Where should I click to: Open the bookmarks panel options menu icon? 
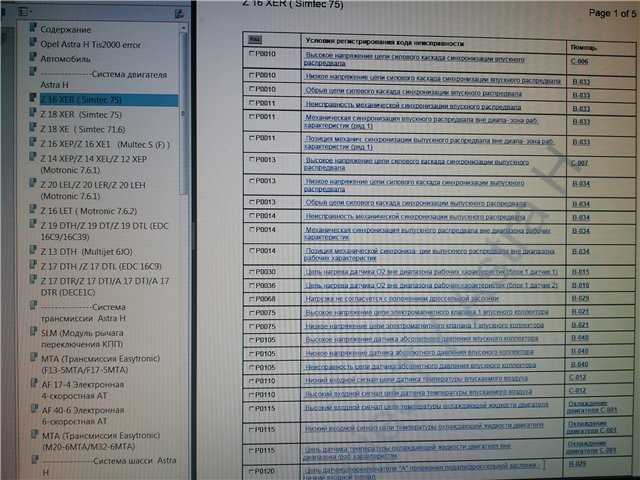pyautogui.click(x=25, y=12)
